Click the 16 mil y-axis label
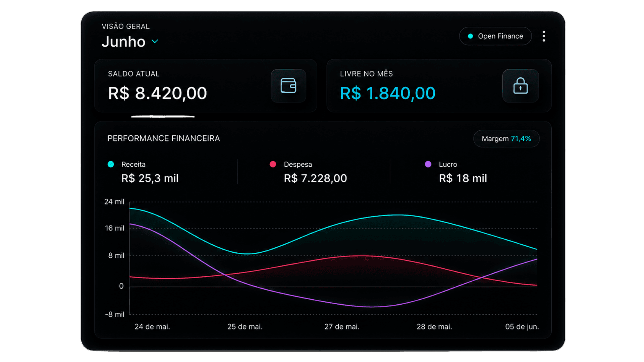Viewport: 644px width, 362px height. [115, 228]
